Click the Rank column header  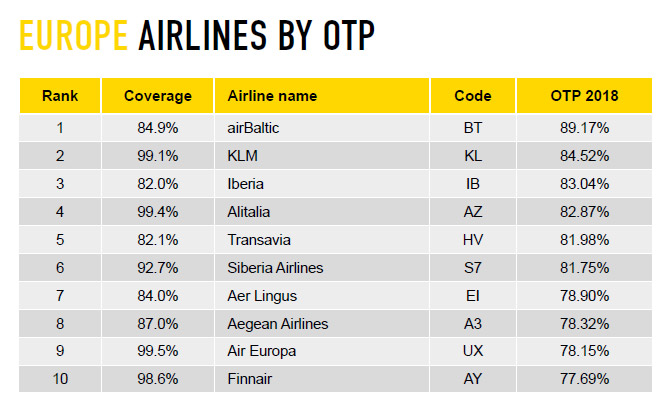[x=60, y=96]
